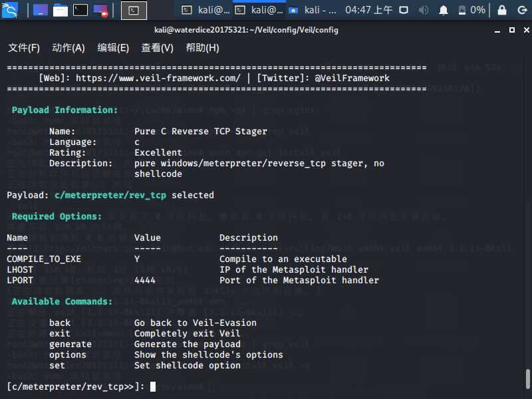Open the display settings tray icon
This screenshot has width=532, height=399.
click(x=404, y=10)
